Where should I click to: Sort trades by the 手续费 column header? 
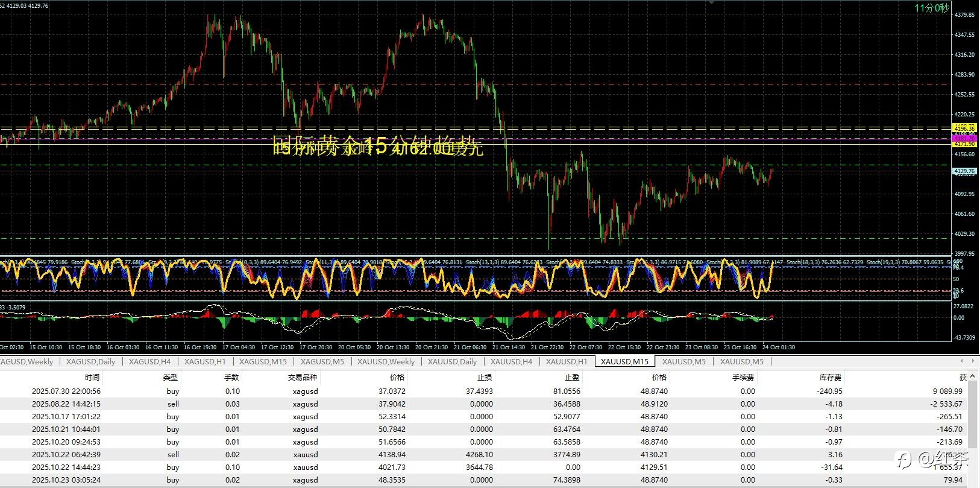744,377
